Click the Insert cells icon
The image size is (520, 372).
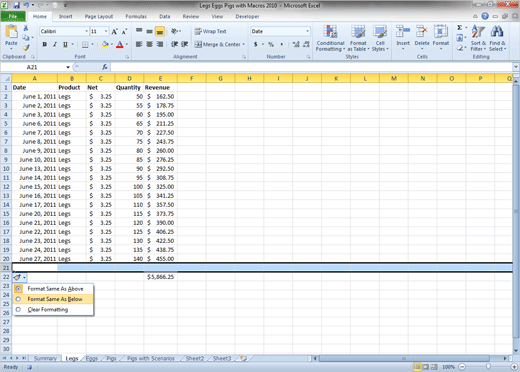click(x=403, y=32)
